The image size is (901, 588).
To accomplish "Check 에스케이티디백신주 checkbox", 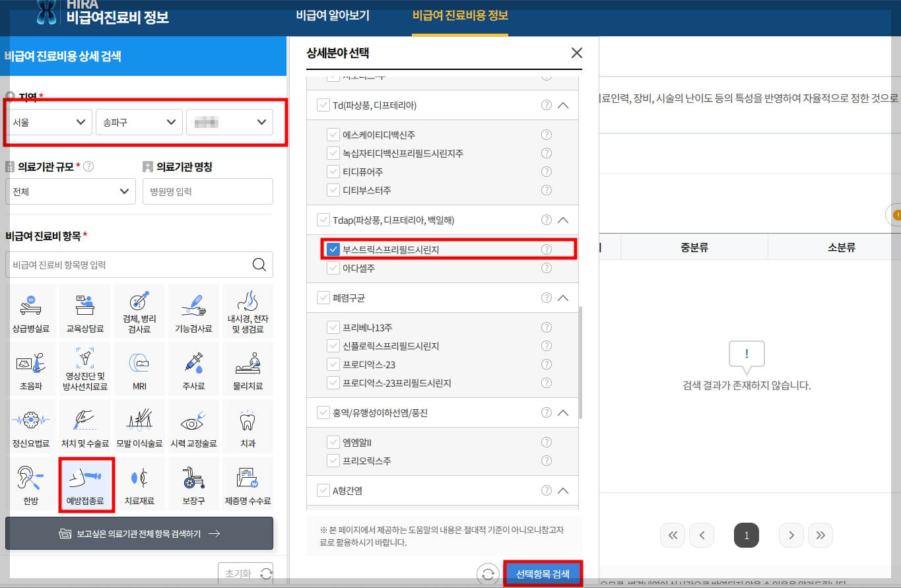I will pos(333,135).
